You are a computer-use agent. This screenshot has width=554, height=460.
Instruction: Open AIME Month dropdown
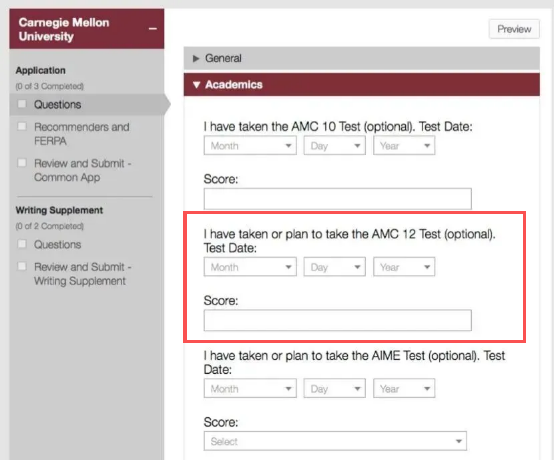[250, 389]
